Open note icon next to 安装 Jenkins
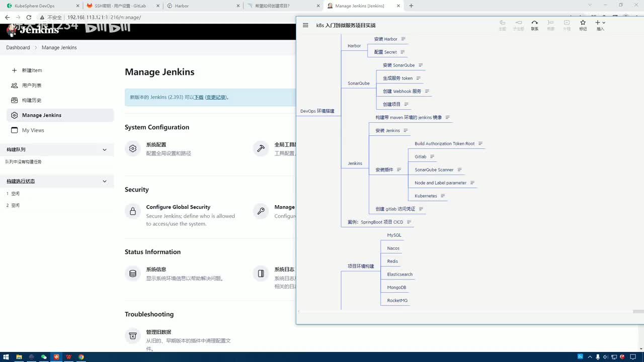Viewport: 644px width, 362px height. click(x=406, y=130)
